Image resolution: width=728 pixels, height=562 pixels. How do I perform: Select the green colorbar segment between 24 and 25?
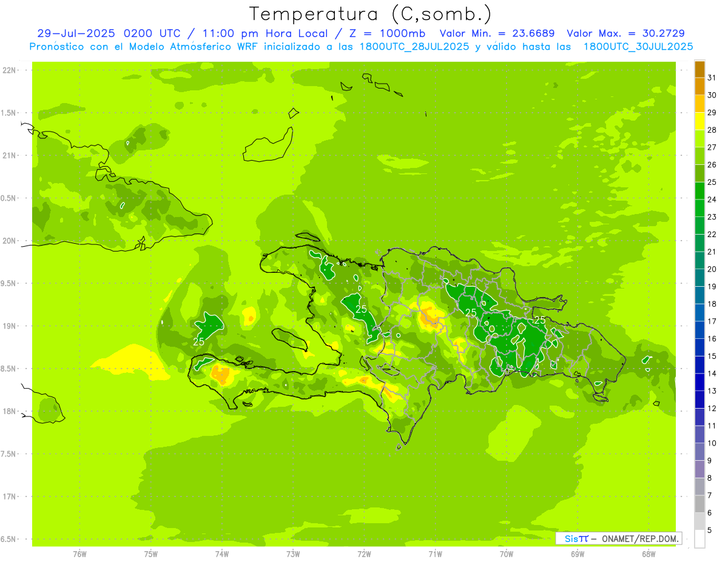(699, 191)
